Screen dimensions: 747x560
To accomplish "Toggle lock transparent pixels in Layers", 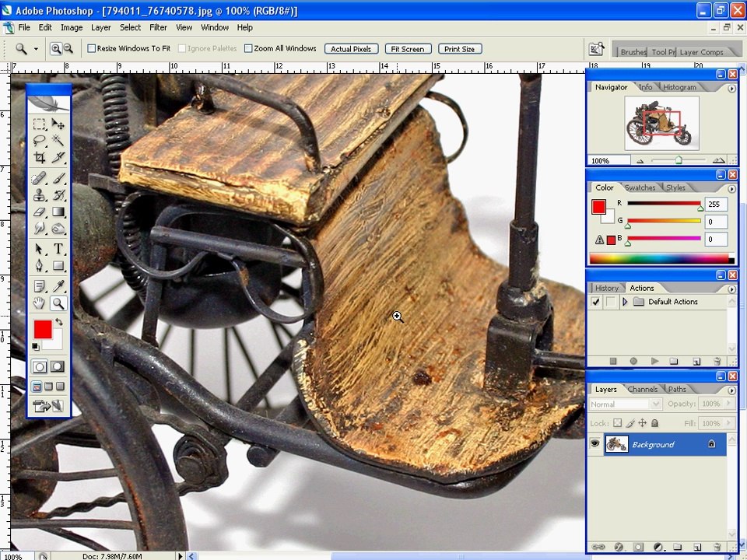I will tap(617, 423).
